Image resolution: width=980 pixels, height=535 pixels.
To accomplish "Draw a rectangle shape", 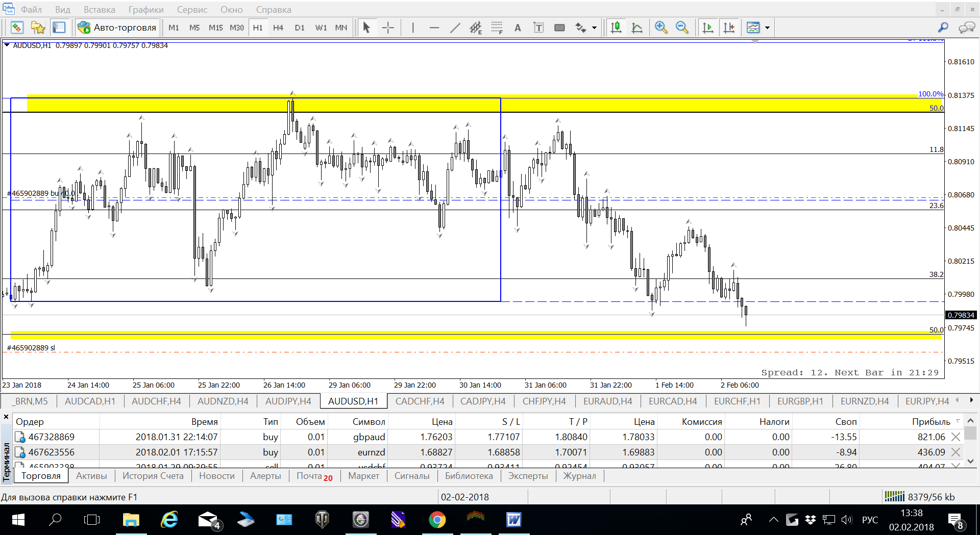I will [559, 28].
